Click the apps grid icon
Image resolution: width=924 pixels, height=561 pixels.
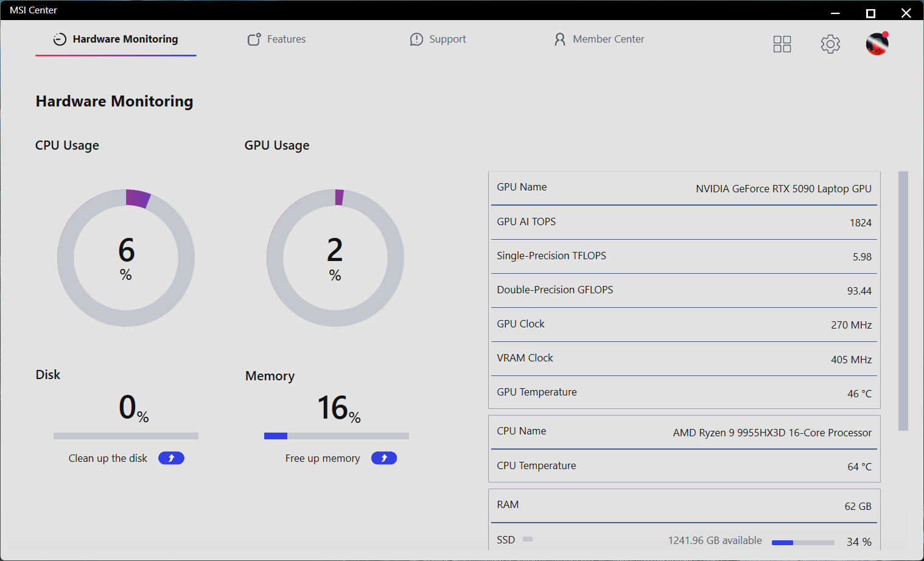782,44
